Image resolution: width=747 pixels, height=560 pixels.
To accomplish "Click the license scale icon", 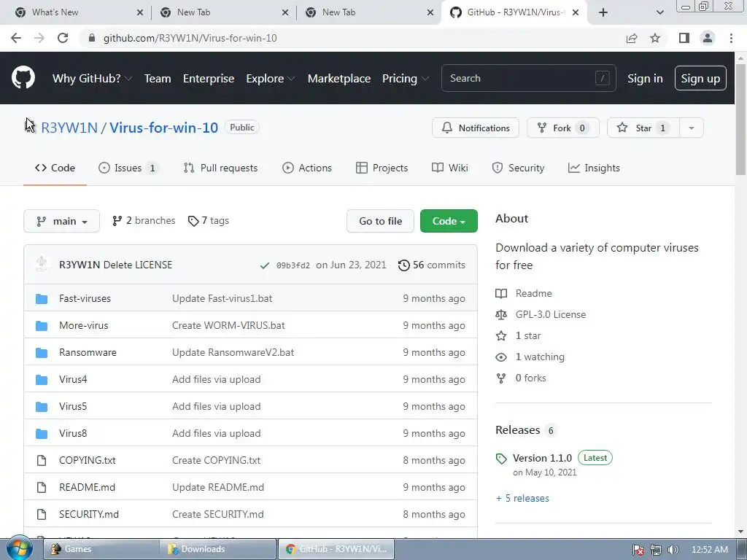I will (501, 315).
